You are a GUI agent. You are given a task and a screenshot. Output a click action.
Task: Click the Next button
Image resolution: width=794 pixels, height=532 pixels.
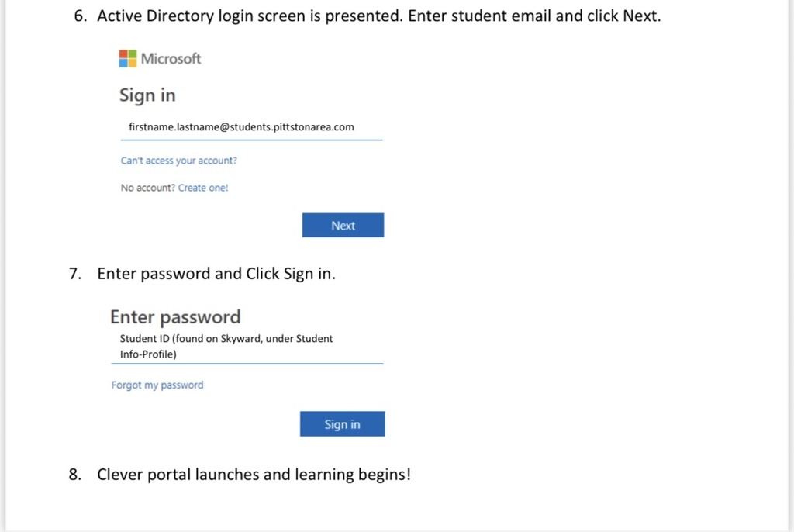(x=343, y=225)
